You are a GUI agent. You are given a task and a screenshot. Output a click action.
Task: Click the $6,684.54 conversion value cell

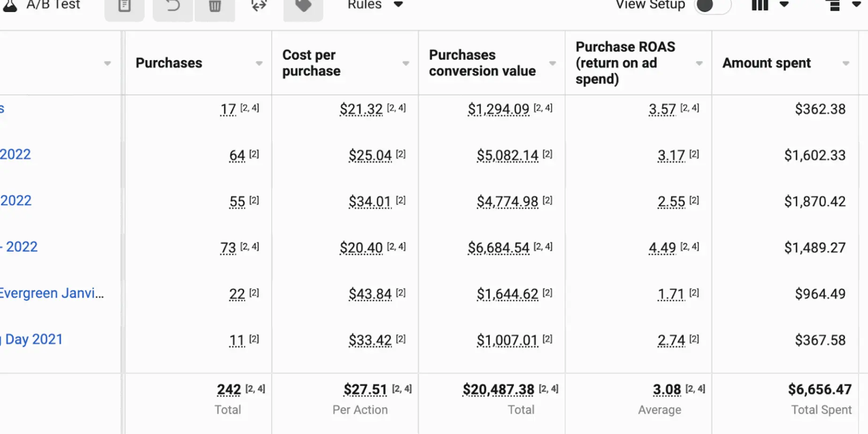(x=498, y=248)
